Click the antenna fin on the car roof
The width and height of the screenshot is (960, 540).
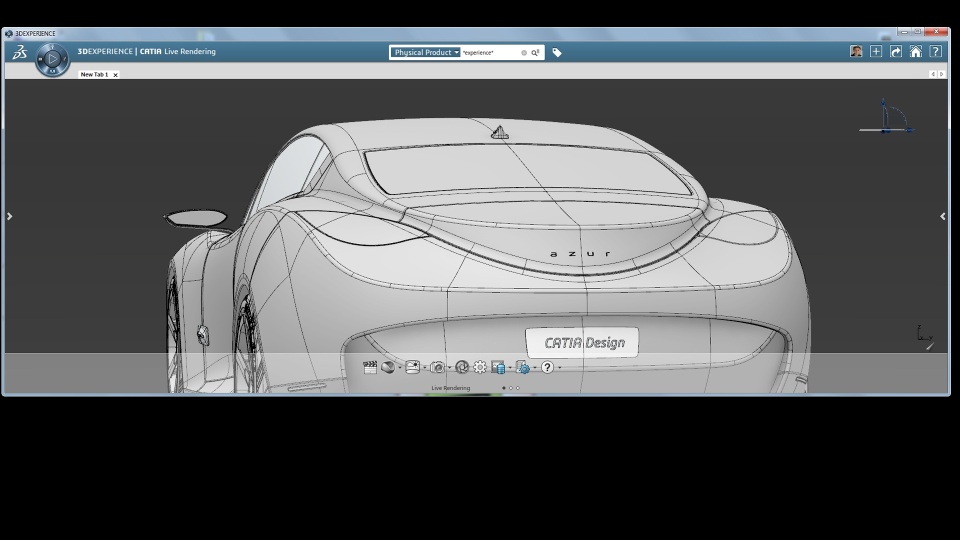tap(500, 132)
